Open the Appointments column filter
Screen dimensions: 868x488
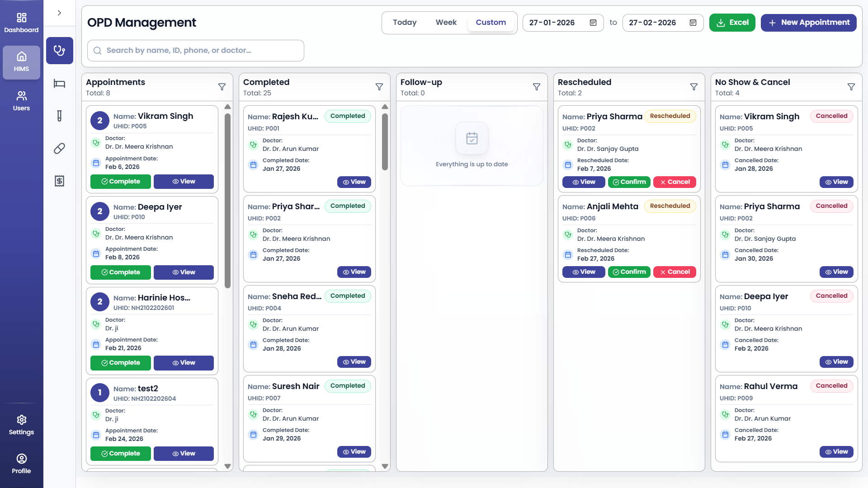click(x=222, y=87)
